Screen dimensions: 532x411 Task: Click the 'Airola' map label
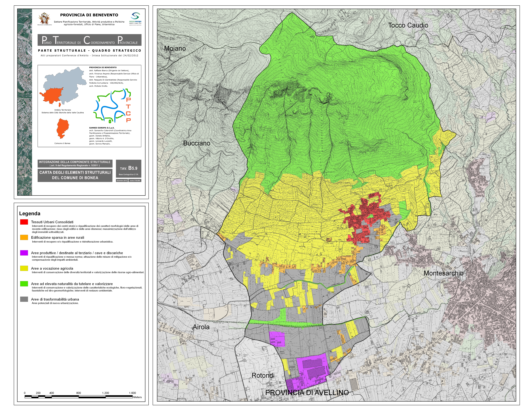tap(201, 327)
